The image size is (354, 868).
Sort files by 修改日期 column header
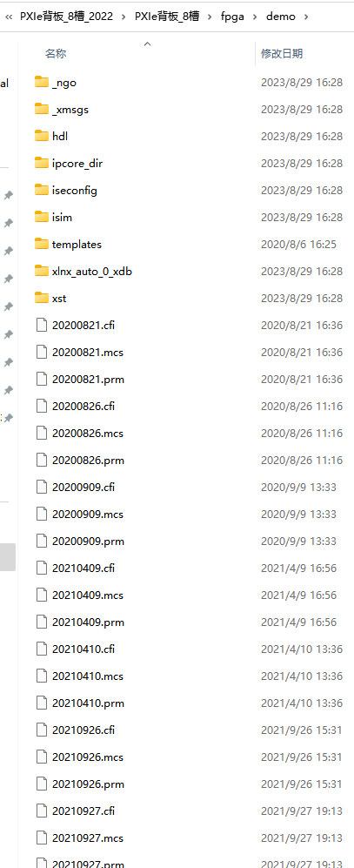(x=282, y=54)
